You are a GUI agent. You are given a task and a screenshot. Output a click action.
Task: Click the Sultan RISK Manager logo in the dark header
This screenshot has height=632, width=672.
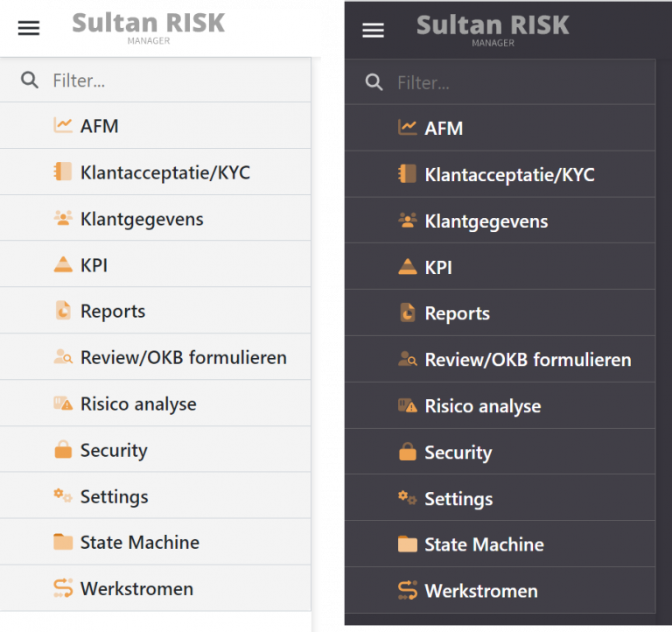tap(493, 29)
